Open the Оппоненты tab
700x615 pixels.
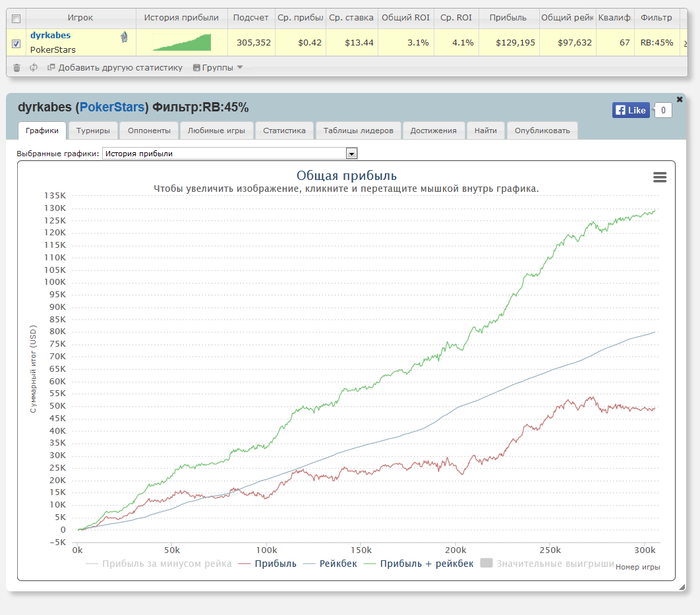(x=149, y=130)
